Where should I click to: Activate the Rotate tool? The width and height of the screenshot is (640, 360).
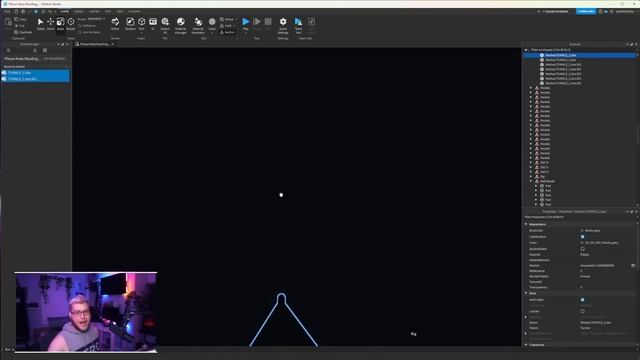[x=71, y=24]
